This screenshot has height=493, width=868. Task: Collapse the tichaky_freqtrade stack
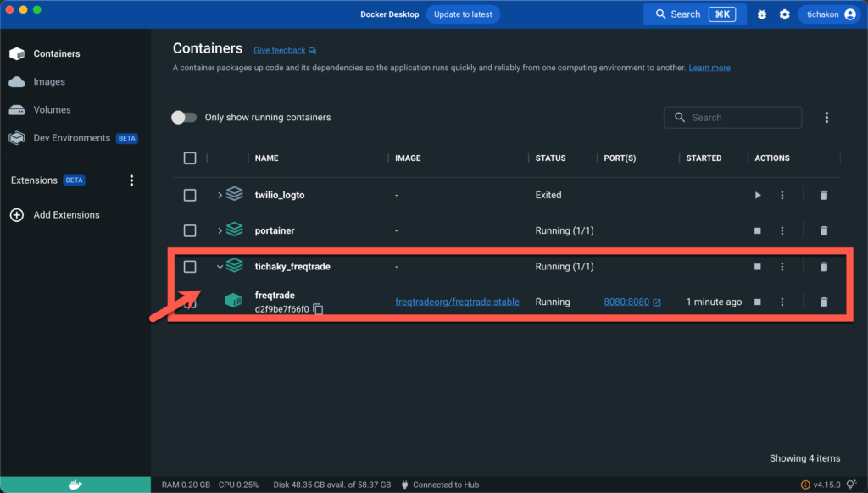[x=220, y=267]
